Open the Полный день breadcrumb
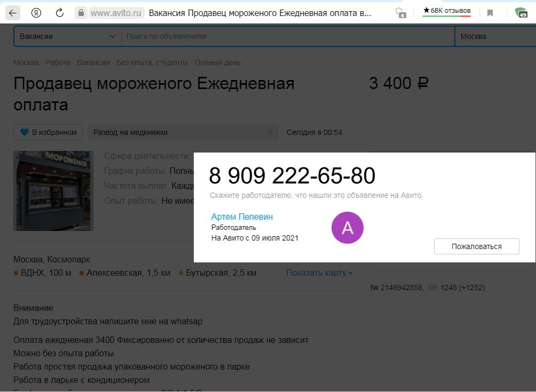The image size is (536, 392). point(218,62)
